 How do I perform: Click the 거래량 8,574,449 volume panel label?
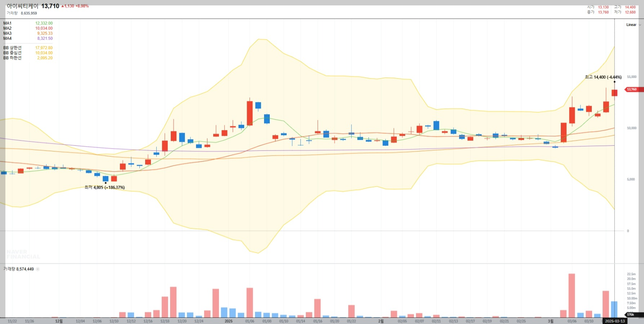18,269
